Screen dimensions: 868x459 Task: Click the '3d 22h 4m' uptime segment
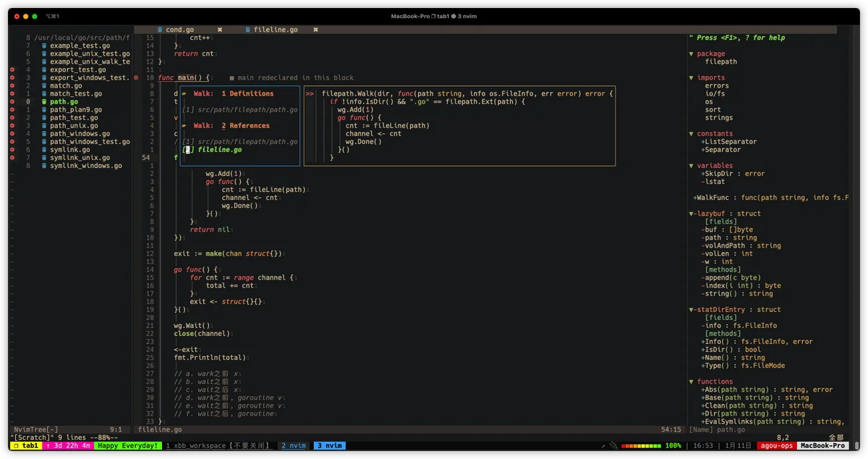[x=69, y=446]
